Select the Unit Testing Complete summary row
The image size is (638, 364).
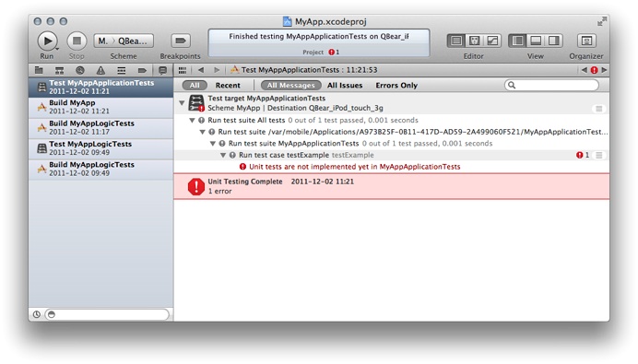click(x=392, y=186)
